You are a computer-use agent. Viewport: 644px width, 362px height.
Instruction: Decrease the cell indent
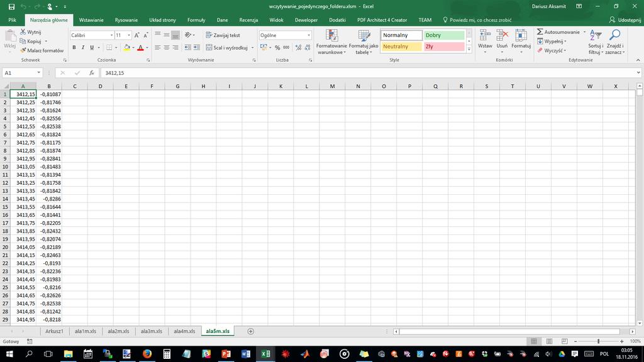(187, 48)
